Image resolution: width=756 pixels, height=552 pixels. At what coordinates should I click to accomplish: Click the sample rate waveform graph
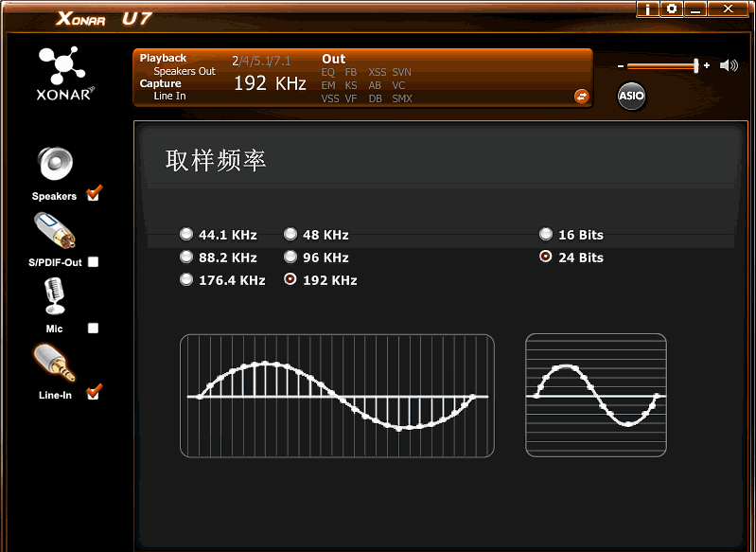(x=337, y=396)
